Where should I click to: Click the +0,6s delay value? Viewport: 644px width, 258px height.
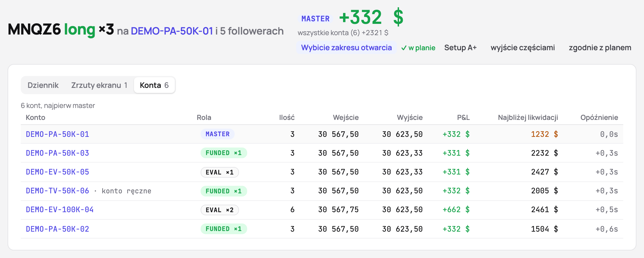coord(607,229)
